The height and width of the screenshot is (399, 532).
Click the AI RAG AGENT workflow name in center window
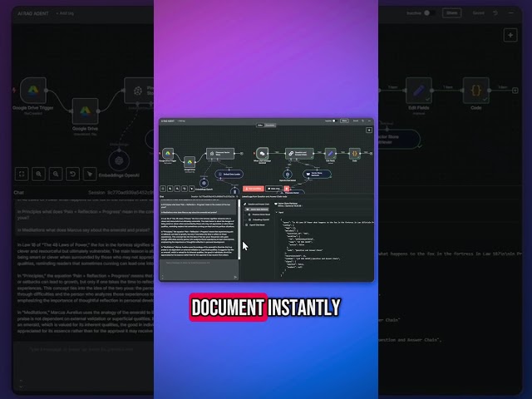(x=168, y=121)
